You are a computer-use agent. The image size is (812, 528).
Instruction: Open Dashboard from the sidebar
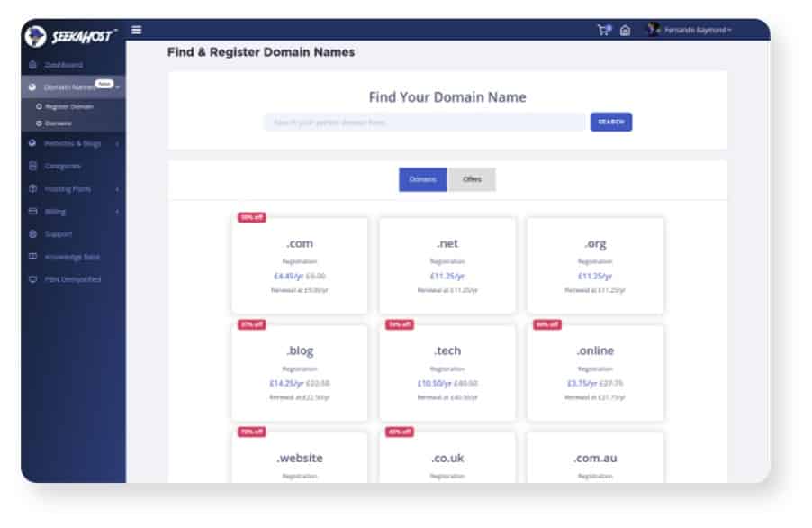coord(63,65)
